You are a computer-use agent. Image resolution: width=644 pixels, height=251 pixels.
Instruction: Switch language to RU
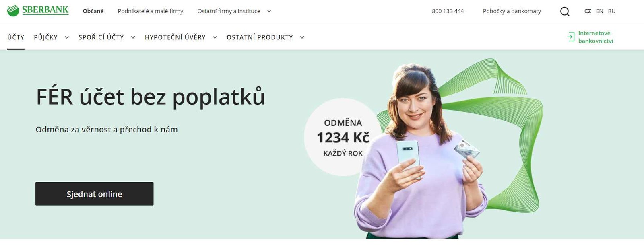(612, 11)
